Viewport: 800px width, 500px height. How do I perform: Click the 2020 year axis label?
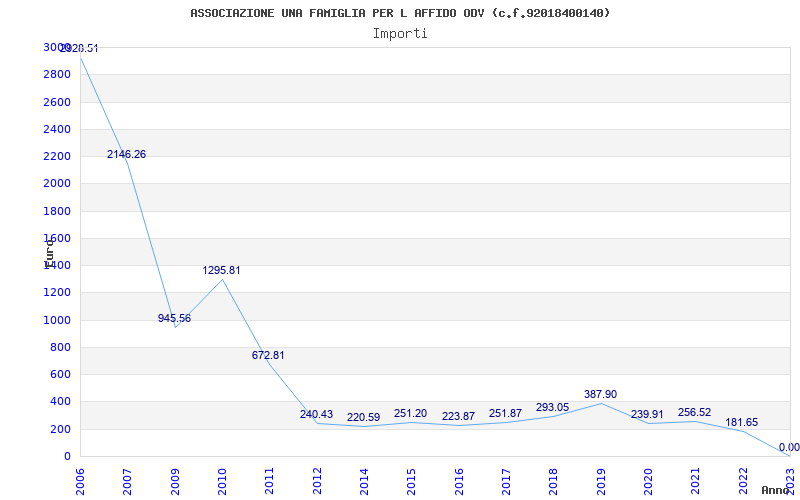pyautogui.click(x=648, y=481)
